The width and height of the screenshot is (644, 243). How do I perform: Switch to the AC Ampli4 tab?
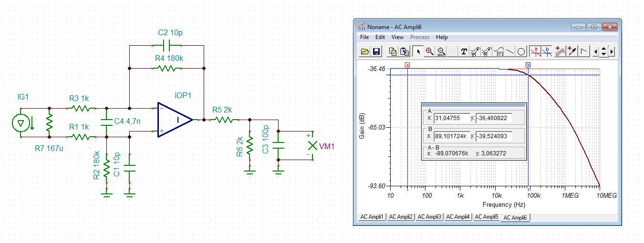point(458,217)
